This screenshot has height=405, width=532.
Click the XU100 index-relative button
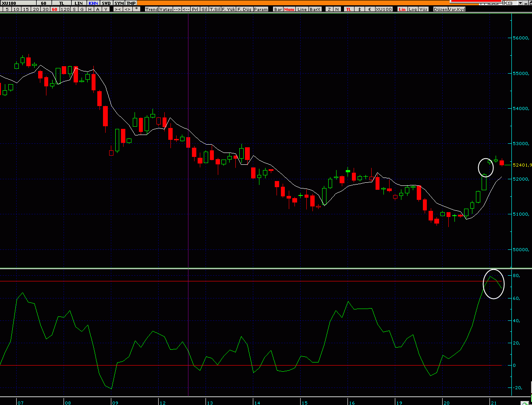point(384,9)
